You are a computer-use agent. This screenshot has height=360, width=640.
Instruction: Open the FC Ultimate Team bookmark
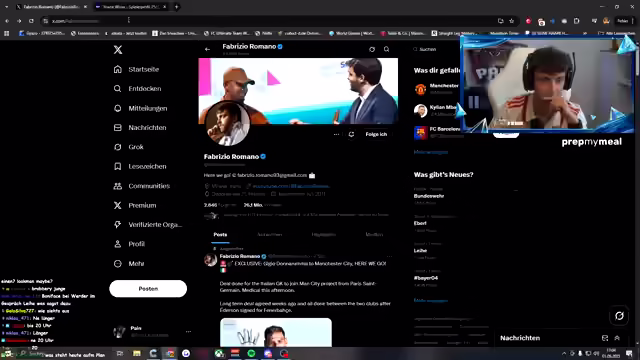pyautogui.click(x=227, y=33)
